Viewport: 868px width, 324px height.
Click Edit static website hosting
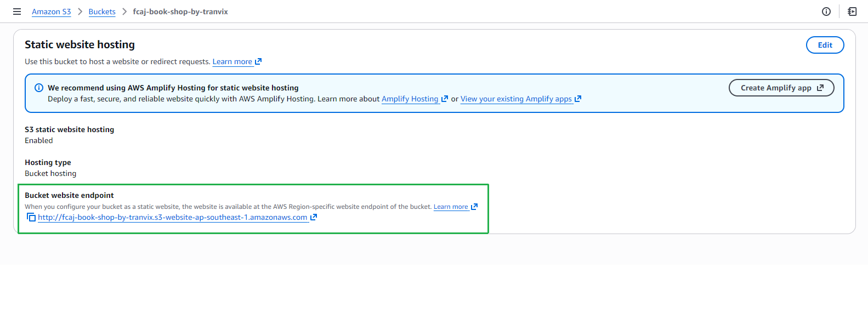coord(825,45)
